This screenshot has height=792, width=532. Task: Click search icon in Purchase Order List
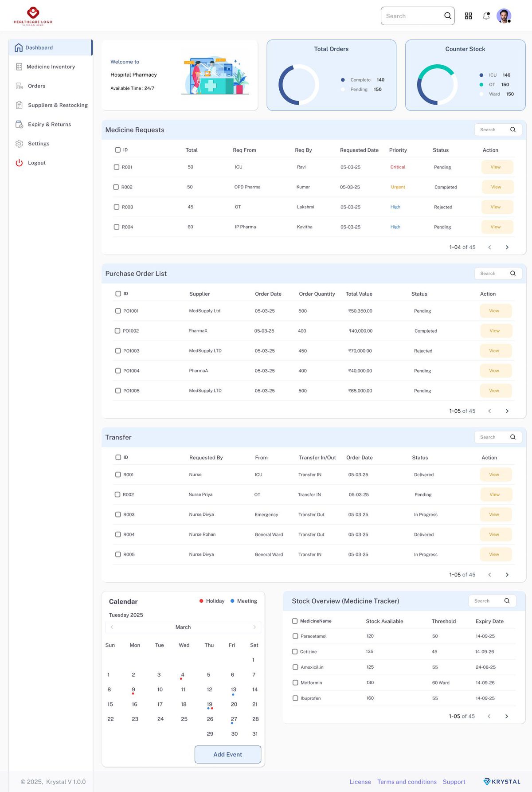513,273
